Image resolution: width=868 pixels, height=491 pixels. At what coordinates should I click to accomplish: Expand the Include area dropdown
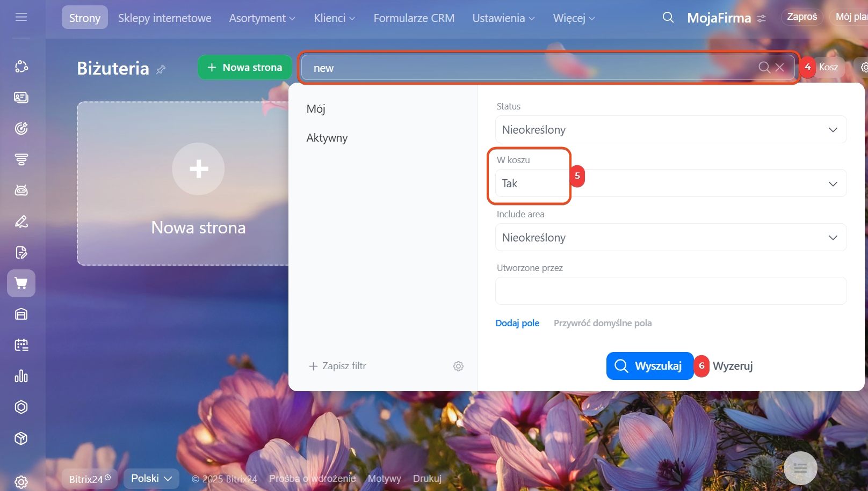click(670, 238)
